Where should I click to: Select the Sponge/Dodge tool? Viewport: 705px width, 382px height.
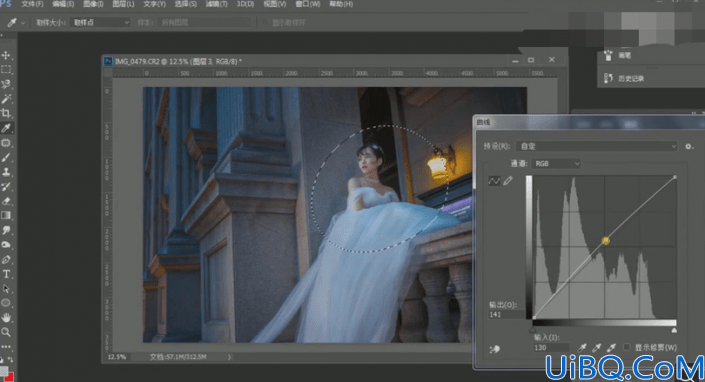pyautogui.click(x=6, y=245)
